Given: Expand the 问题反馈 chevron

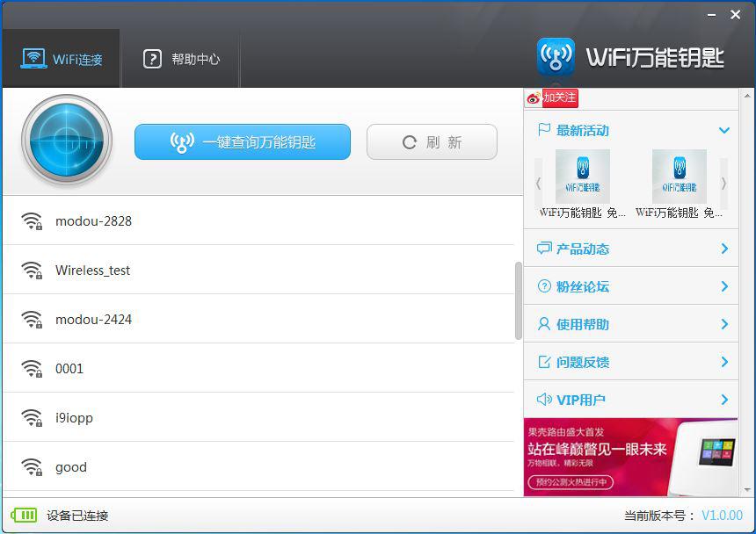Looking at the screenshot, I should [724, 362].
